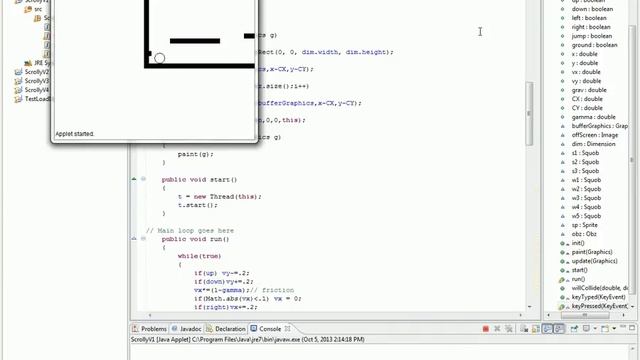This screenshot has width=640, height=360.
Task: Click paint(Graphics) method icon in Outline
Action: 562,252
